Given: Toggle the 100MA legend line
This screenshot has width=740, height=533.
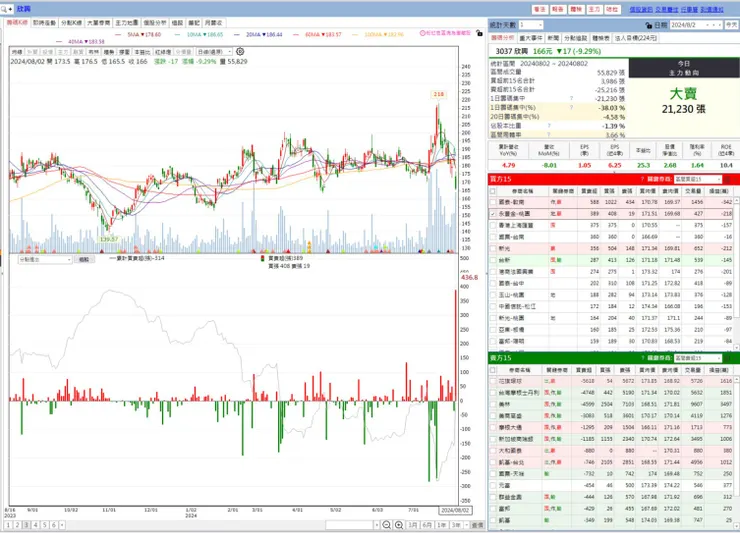Looking at the screenshot, I should (x=378, y=34).
